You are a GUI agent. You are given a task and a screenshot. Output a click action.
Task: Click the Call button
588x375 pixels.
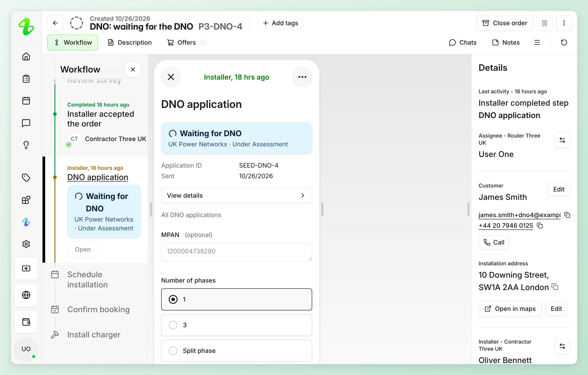494,242
